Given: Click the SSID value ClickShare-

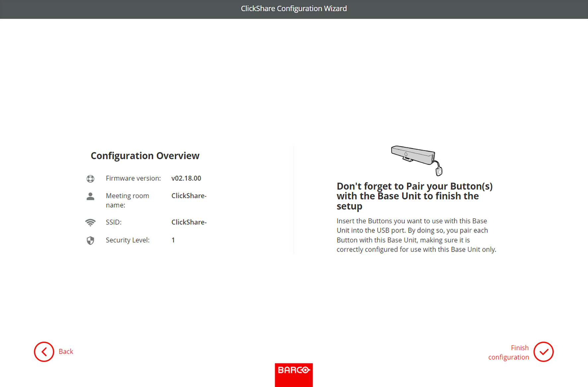Looking at the screenshot, I should pyautogui.click(x=189, y=222).
